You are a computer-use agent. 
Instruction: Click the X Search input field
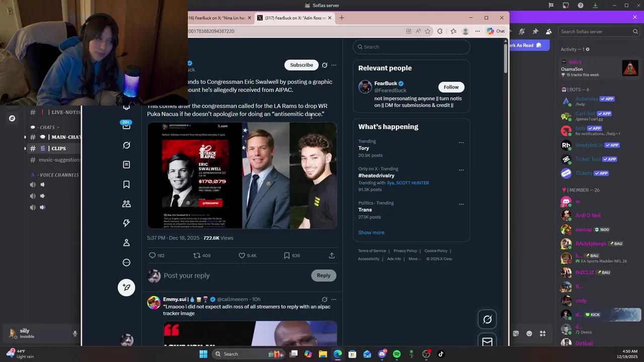tap(412, 47)
